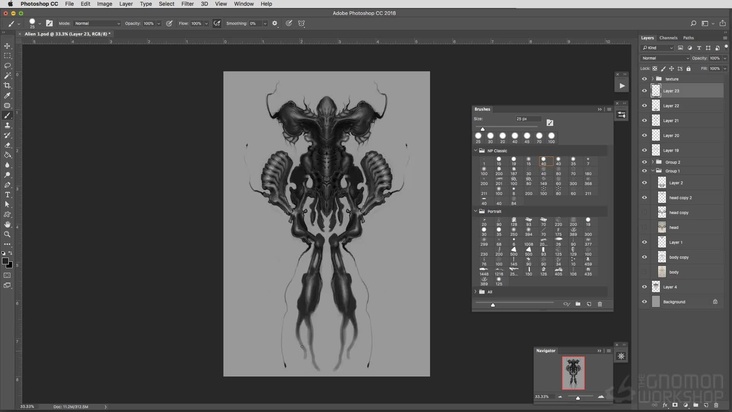732x412 pixels.
Task: Click the lock all padlock icon
Action: pyautogui.click(x=689, y=69)
